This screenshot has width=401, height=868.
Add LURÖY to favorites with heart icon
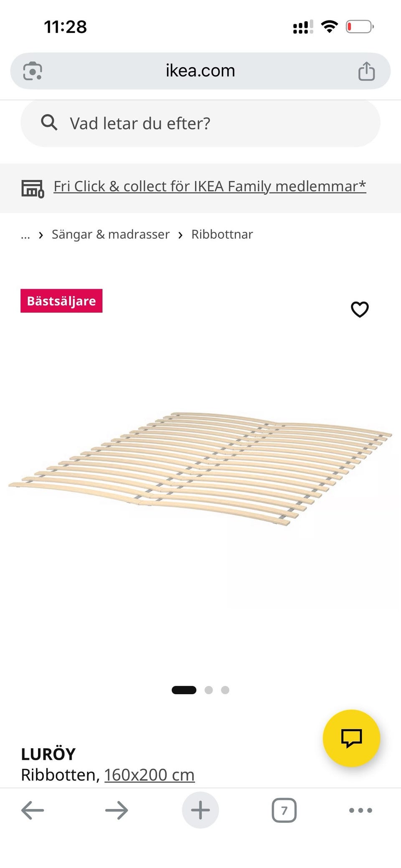pos(360,310)
